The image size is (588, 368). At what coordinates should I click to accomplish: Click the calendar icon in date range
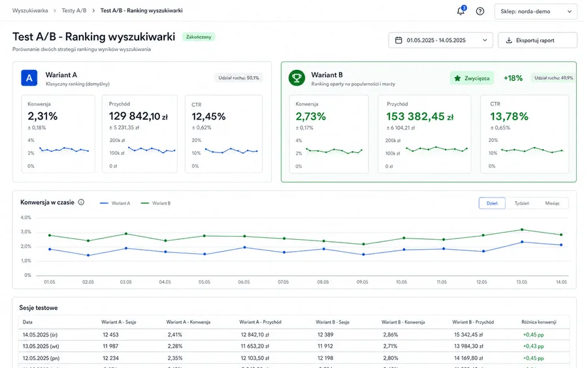[x=399, y=40]
